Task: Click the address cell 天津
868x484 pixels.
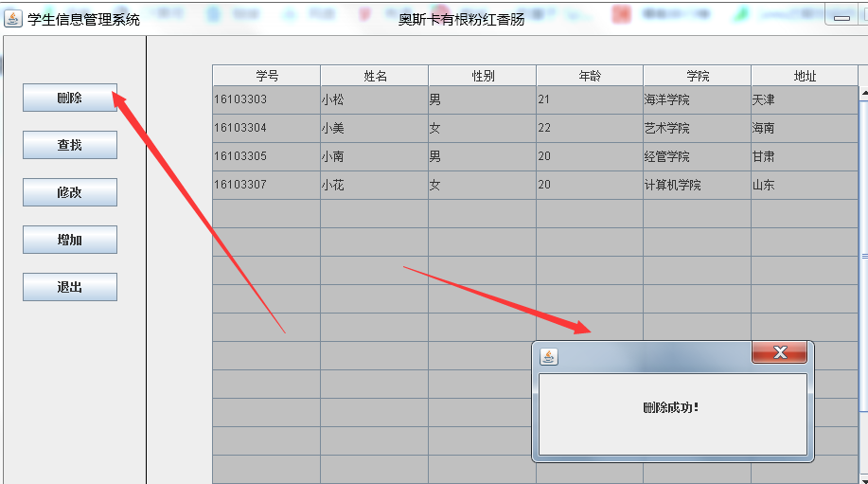Action: pyautogui.click(x=805, y=99)
